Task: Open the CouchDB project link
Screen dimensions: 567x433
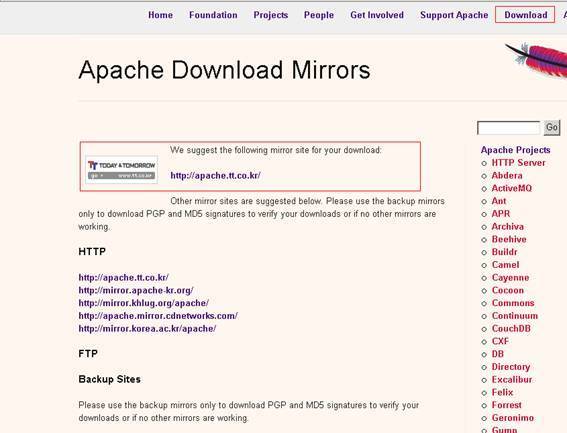Action: tap(511, 328)
